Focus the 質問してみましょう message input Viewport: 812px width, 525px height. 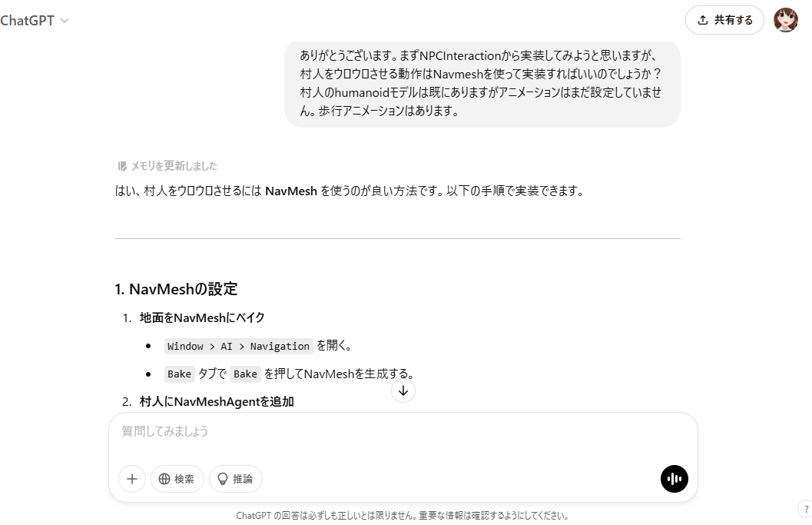coord(403,432)
